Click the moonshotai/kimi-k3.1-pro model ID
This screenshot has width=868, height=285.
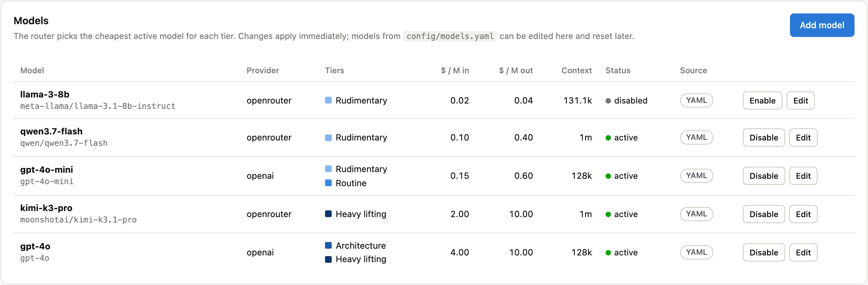pyautogui.click(x=78, y=220)
